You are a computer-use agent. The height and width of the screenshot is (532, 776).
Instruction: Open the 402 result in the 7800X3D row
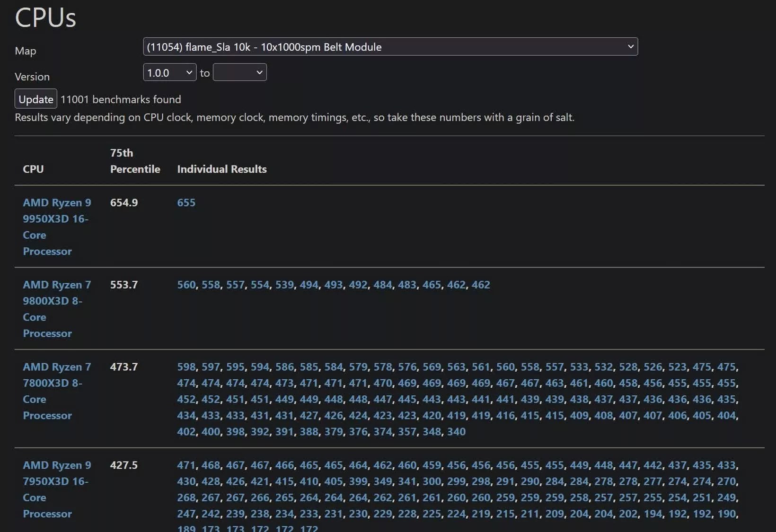pos(186,432)
